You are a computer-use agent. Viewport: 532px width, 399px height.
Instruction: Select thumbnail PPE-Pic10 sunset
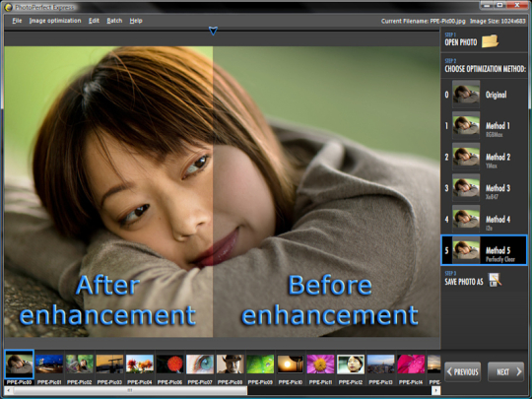pos(291,365)
